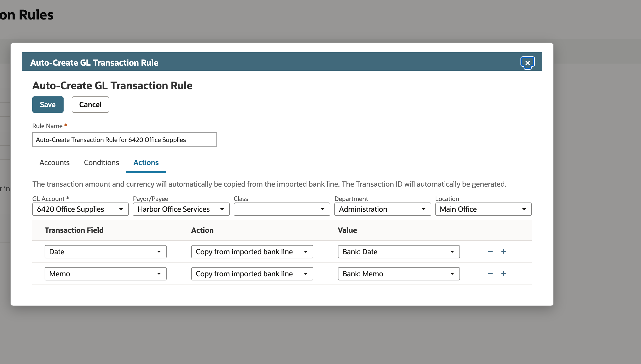Switch to the Conditions tab

(102, 163)
